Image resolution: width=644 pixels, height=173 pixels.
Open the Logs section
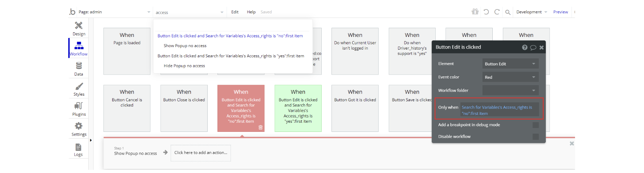coord(78,149)
